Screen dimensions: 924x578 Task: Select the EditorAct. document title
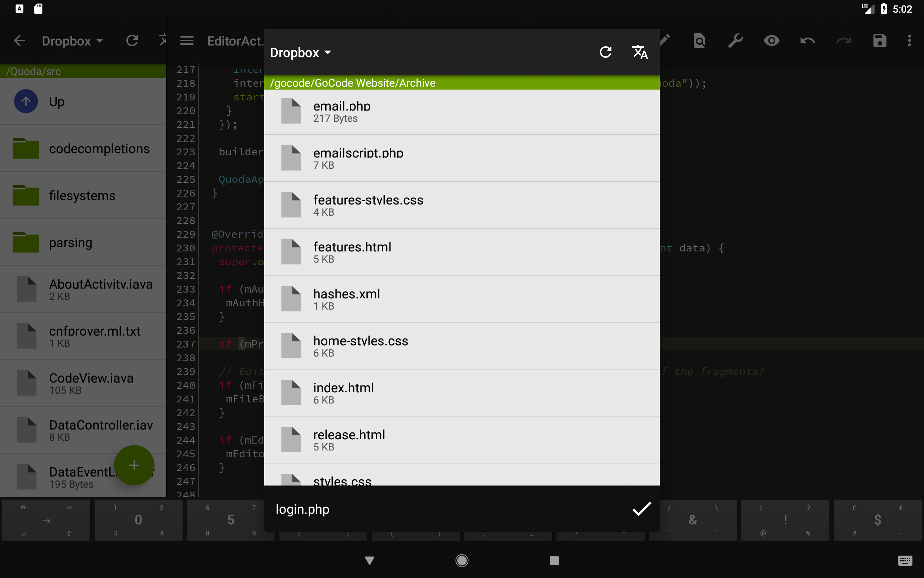[x=235, y=41]
